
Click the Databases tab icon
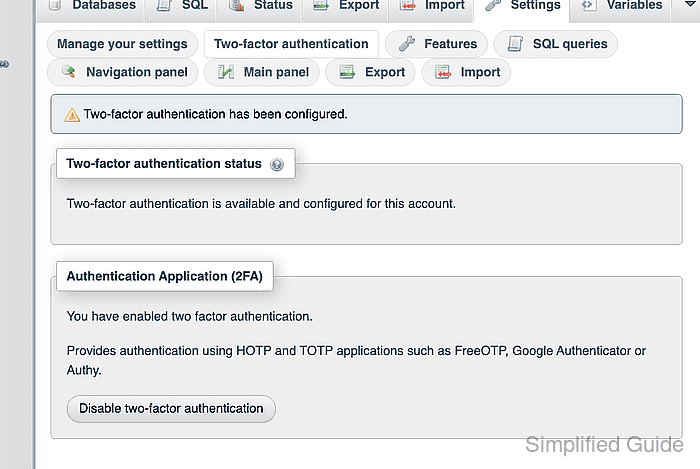pyautogui.click(x=54, y=5)
